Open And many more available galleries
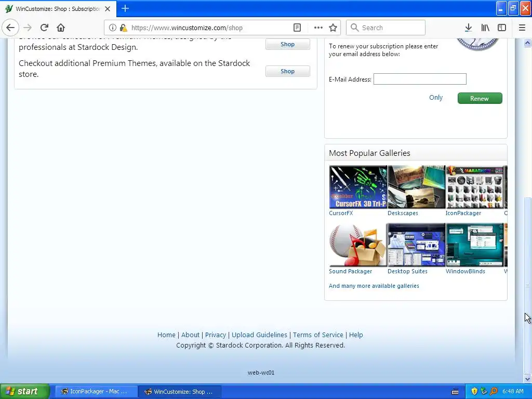The image size is (532, 399). [x=374, y=286]
